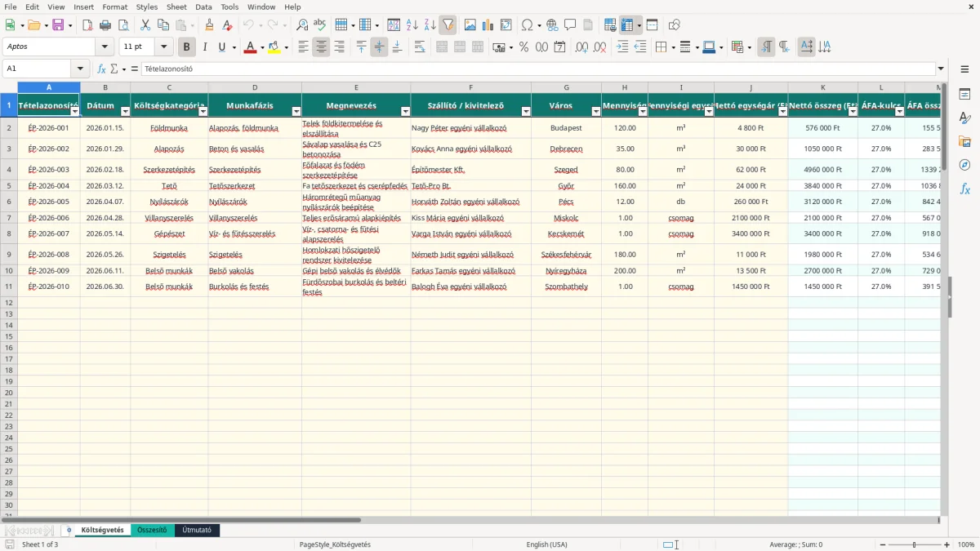Expand the font size dropdown
This screenshot has width=980, height=551.
(x=164, y=47)
